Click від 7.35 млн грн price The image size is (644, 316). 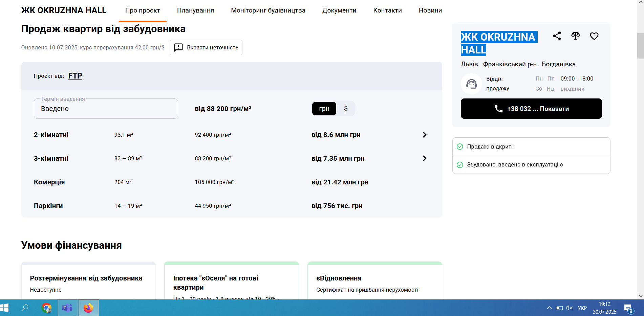(338, 158)
